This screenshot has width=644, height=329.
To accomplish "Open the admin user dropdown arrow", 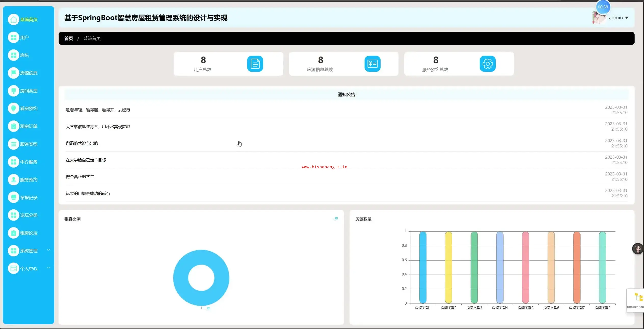I will click(x=627, y=18).
